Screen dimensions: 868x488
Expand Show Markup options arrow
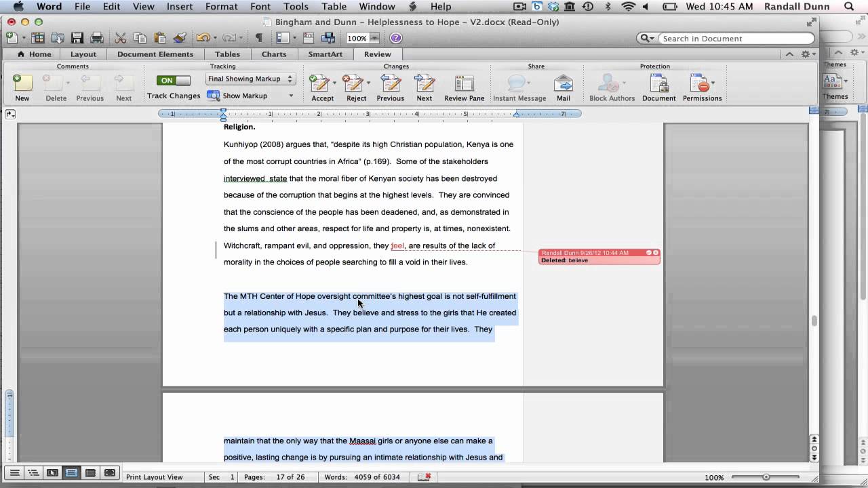[x=291, y=96]
